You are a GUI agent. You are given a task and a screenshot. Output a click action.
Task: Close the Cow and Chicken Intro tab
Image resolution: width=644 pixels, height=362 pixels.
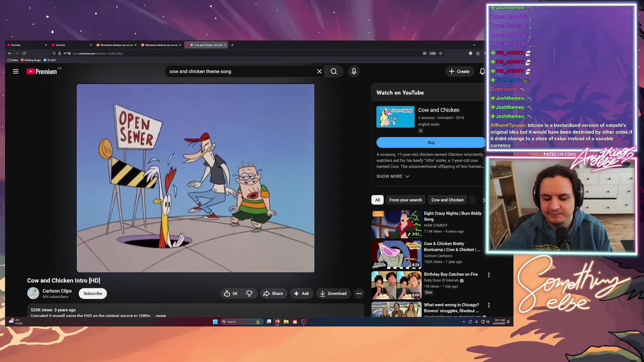click(x=225, y=45)
